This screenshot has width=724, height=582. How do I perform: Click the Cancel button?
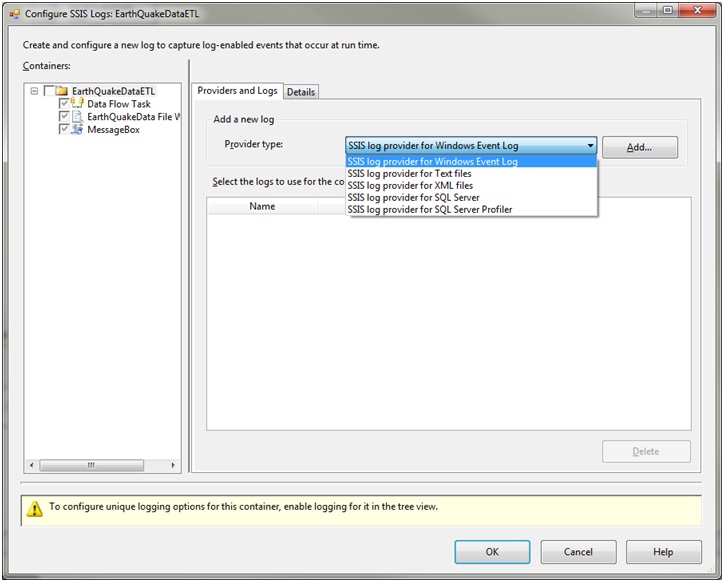click(578, 552)
